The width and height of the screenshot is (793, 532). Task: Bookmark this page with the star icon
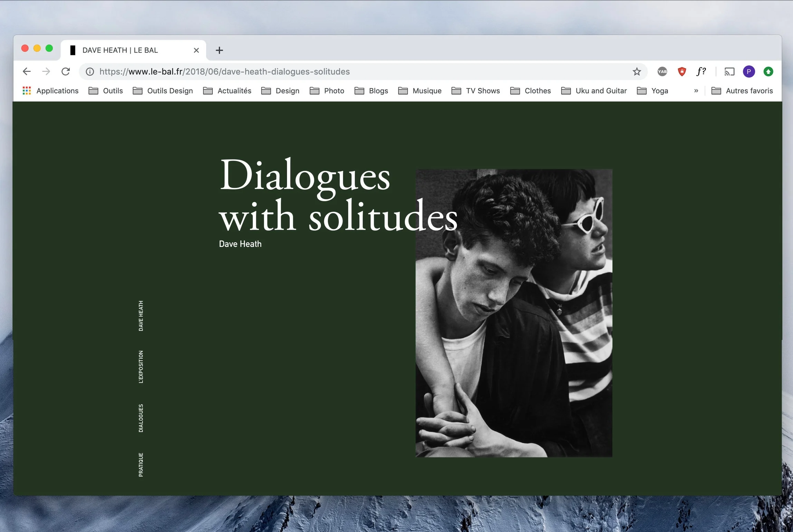(x=637, y=72)
